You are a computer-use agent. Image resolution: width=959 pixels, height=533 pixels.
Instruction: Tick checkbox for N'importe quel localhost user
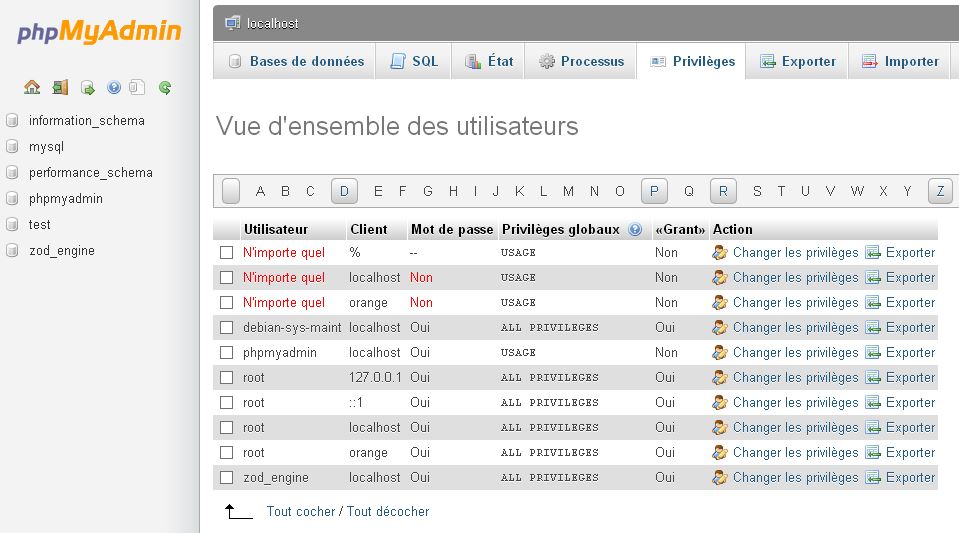(x=227, y=277)
